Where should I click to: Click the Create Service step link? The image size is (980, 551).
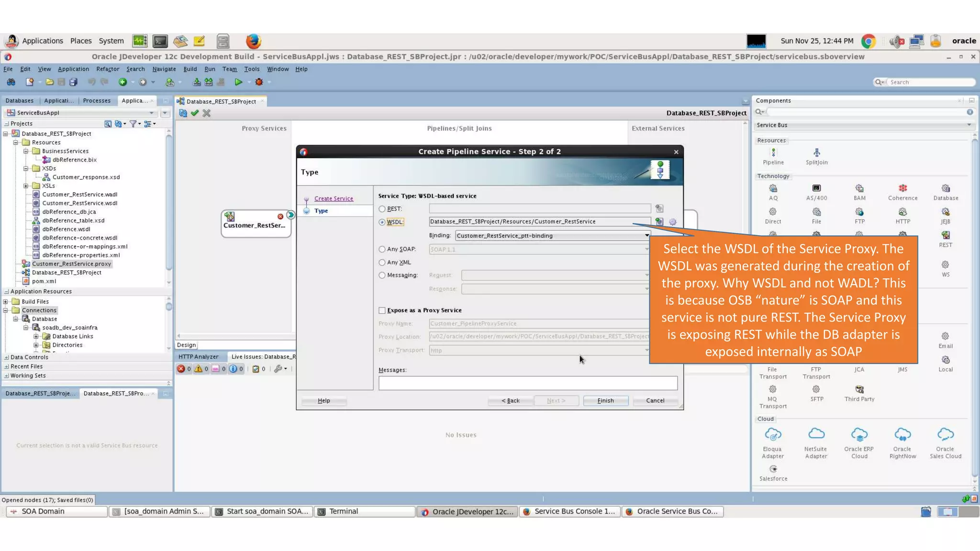334,198
